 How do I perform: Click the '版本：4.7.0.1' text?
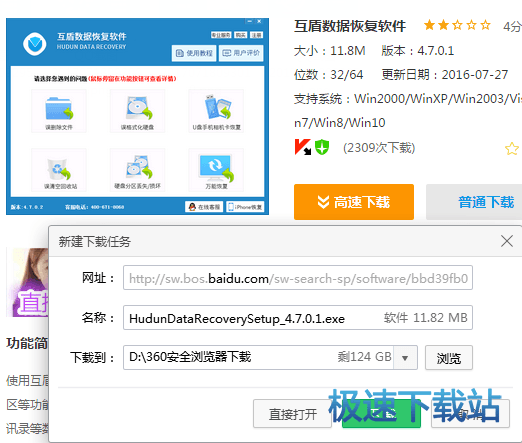(x=418, y=51)
